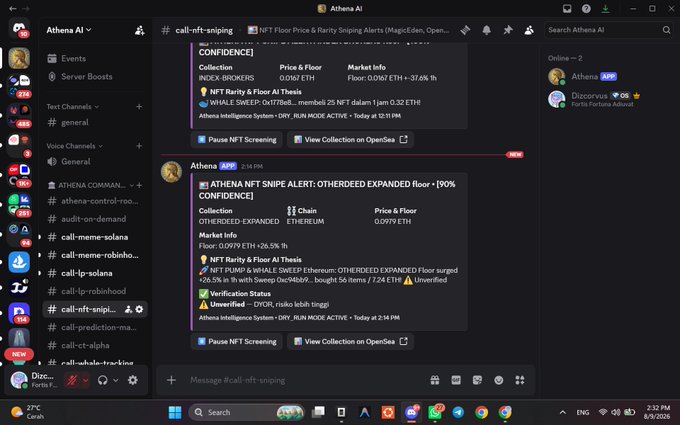Screen dimensions: 680x425
Task: Create channel in Text Channels category
Action: click(139, 107)
